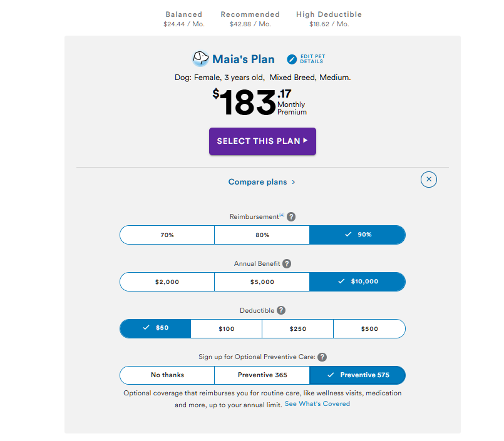Click the pencil edit pet details icon
Viewport: 504px width, 441px height.
click(292, 59)
